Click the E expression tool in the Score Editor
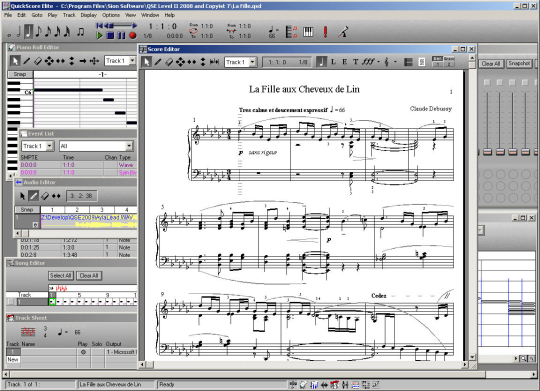 point(344,62)
